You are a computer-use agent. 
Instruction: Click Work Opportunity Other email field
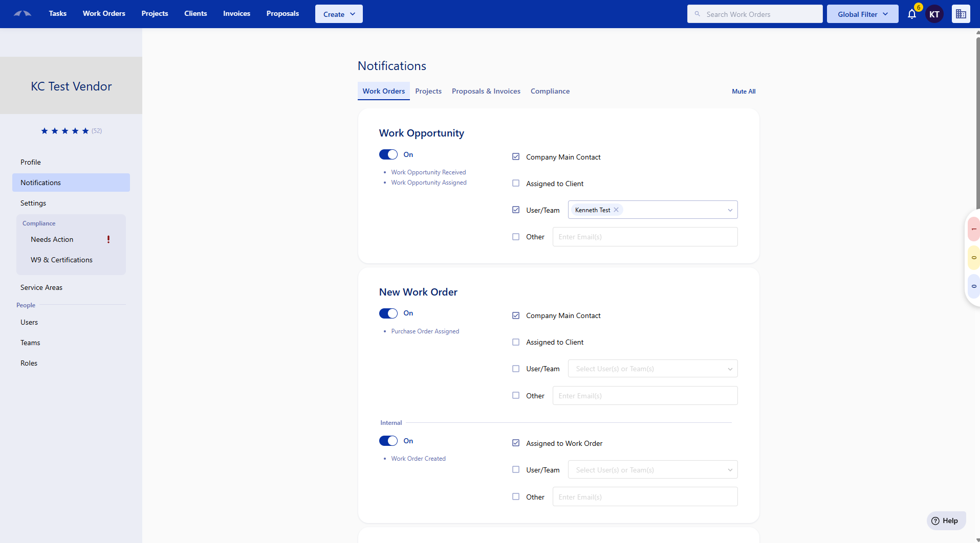tap(645, 237)
